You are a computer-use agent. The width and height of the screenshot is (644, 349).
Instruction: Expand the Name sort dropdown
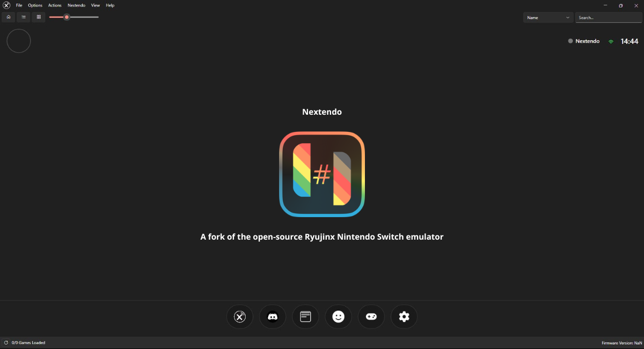click(x=548, y=18)
